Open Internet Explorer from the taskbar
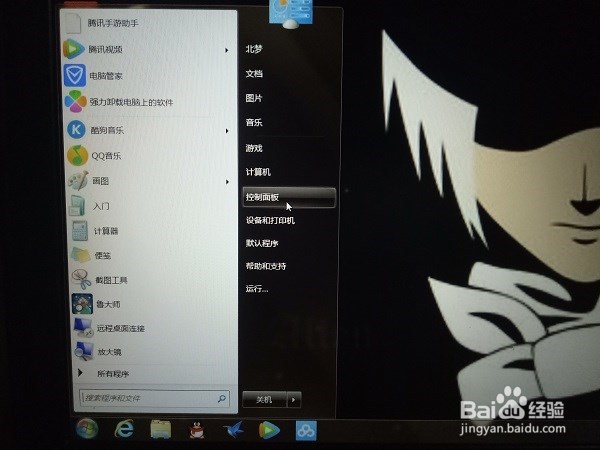The width and height of the screenshot is (600, 450). [x=124, y=429]
